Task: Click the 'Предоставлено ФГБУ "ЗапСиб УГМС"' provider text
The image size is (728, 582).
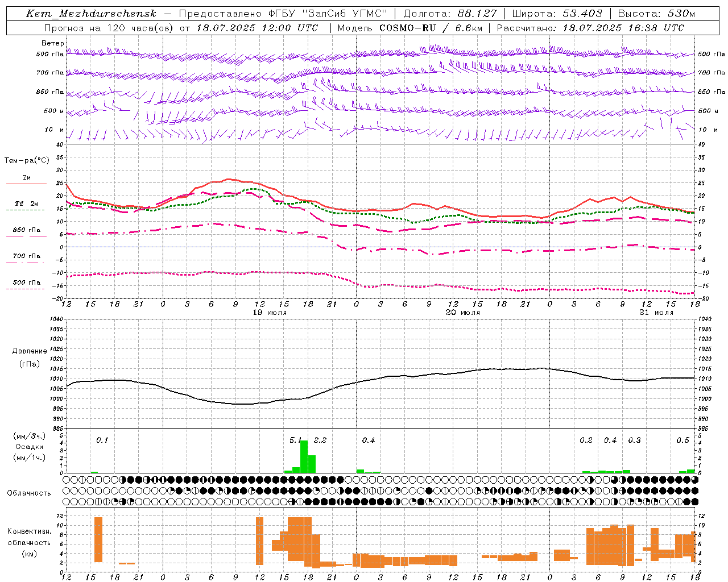Action: coord(283,14)
